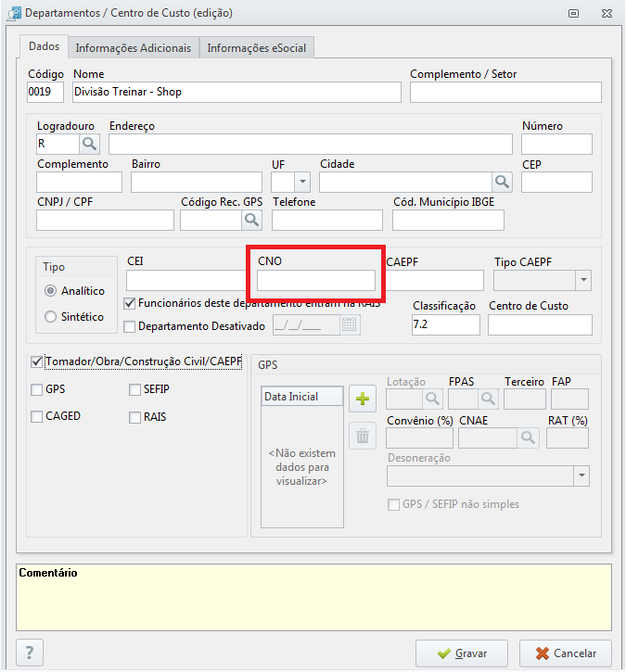
Task: Click the Cancelar button
Action: pos(566,653)
